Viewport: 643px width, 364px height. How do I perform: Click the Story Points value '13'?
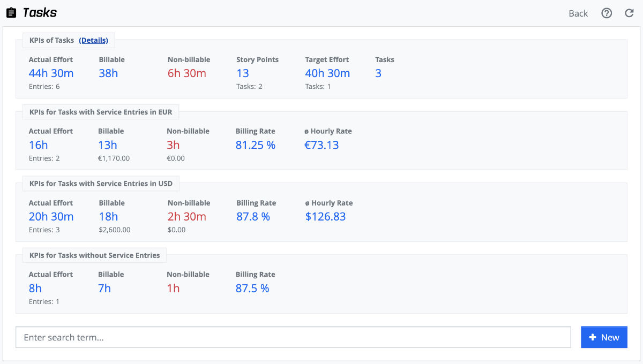[243, 73]
